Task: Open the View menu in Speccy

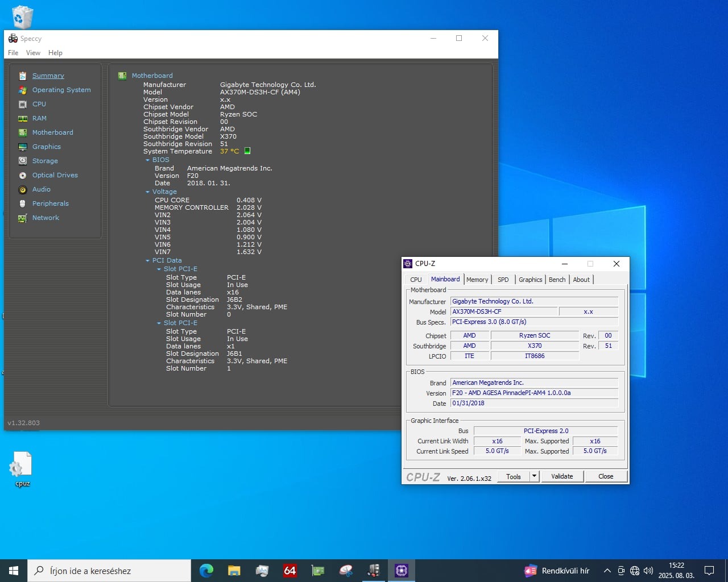Action: tap(33, 53)
